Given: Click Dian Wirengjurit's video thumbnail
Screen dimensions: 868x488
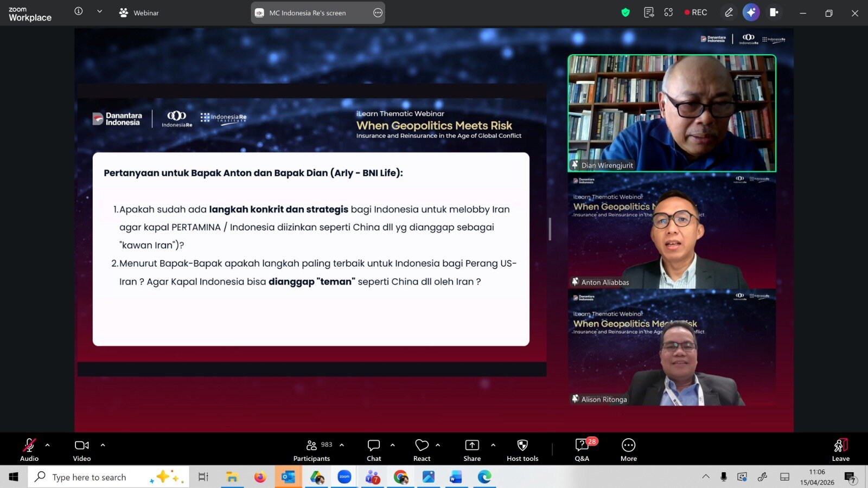Looking at the screenshot, I should pos(672,113).
